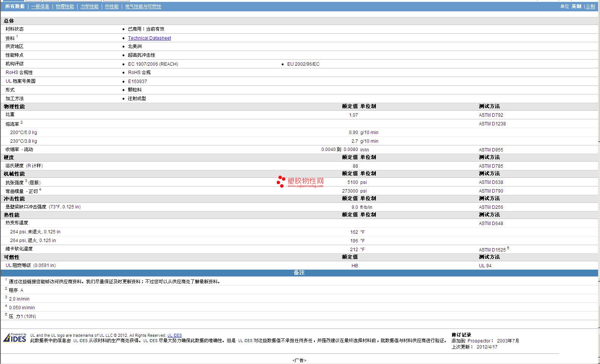This screenshot has width=600, height=364.
Task: Switch to the 一般信息 tab
Action: [40, 6]
